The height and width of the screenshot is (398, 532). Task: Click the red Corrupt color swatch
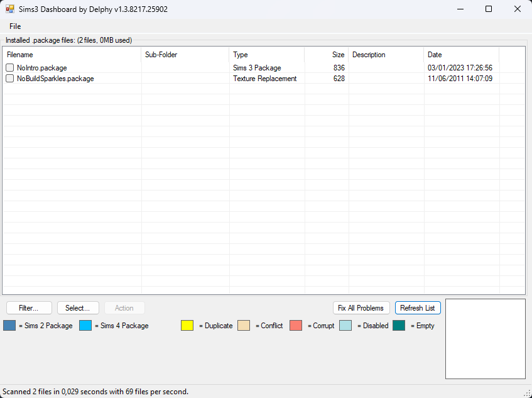tap(296, 325)
